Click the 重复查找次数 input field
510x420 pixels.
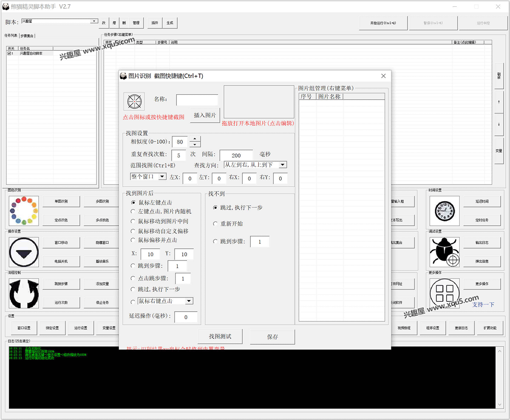(x=178, y=156)
